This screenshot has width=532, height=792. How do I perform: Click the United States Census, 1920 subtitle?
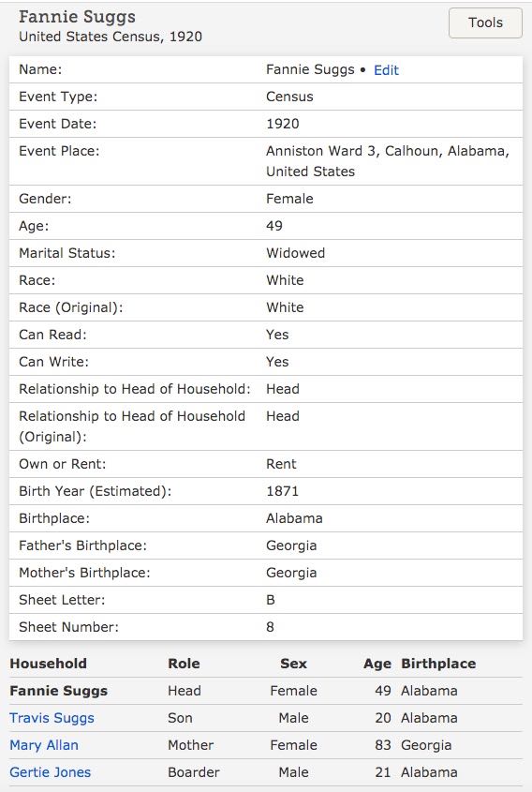[x=111, y=37]
